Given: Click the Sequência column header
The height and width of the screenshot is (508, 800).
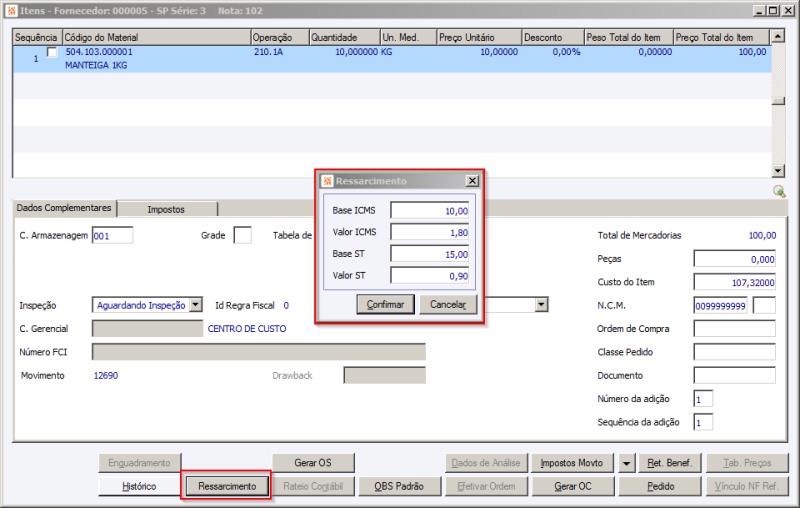Looking at the screenshot, I should (37, 37).
